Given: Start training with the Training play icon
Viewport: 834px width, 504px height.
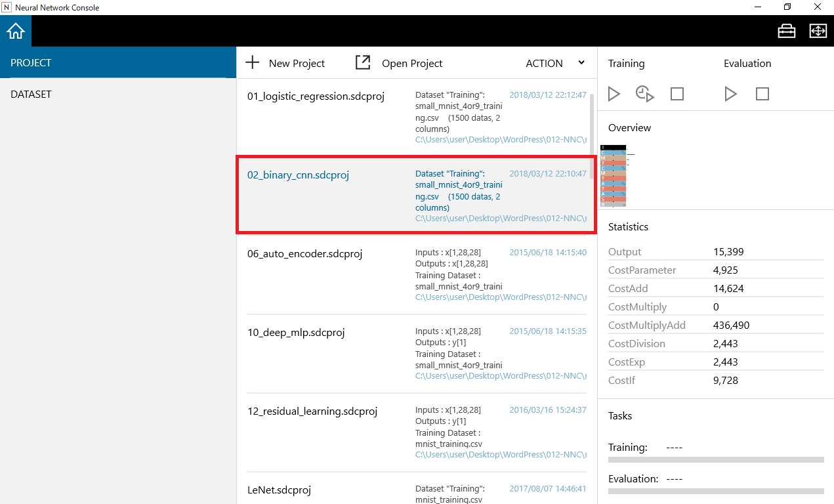Looking at the screenshot, I should coord(614,94).
